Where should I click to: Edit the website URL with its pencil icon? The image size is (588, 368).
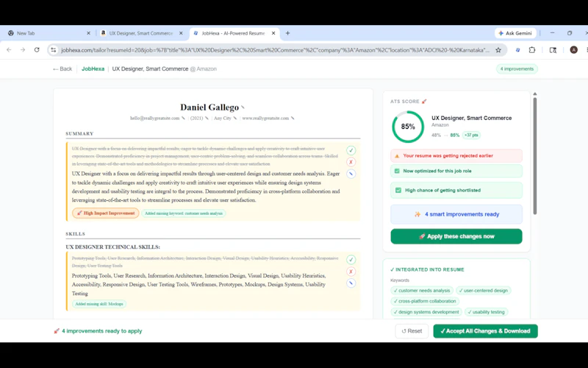293,118
